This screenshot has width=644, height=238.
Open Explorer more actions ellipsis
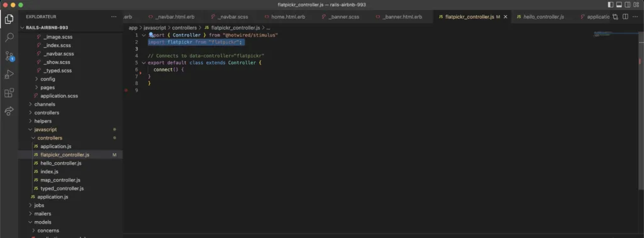tap(114, 17)
